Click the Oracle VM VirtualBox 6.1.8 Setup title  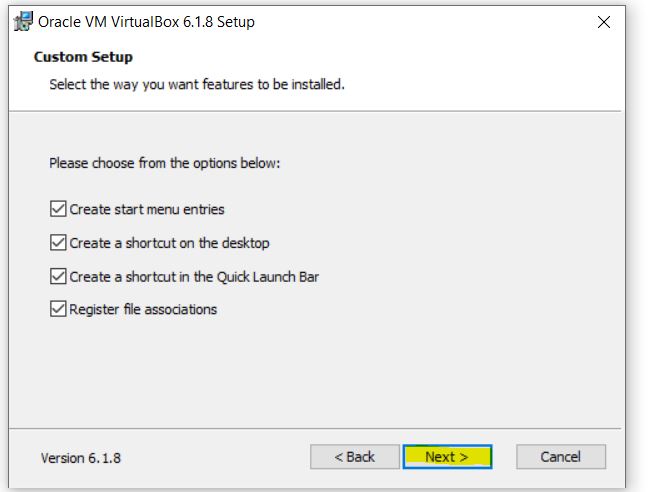pyautogui.click(x=146, y=22)
